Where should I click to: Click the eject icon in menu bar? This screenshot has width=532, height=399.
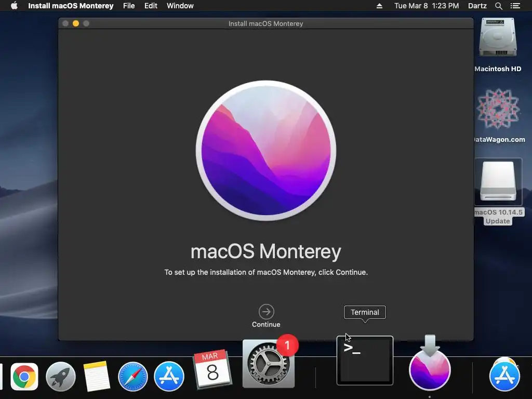[379, 6]
